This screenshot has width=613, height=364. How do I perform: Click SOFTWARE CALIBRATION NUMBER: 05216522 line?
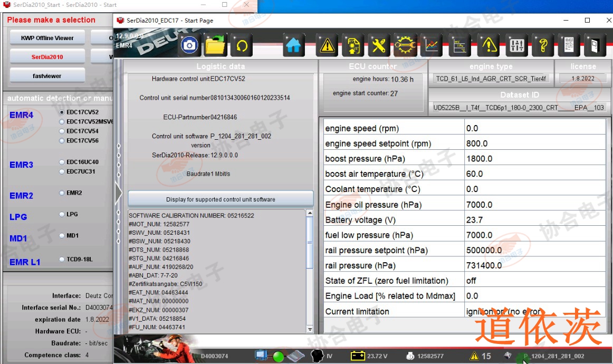click(191, 215)
